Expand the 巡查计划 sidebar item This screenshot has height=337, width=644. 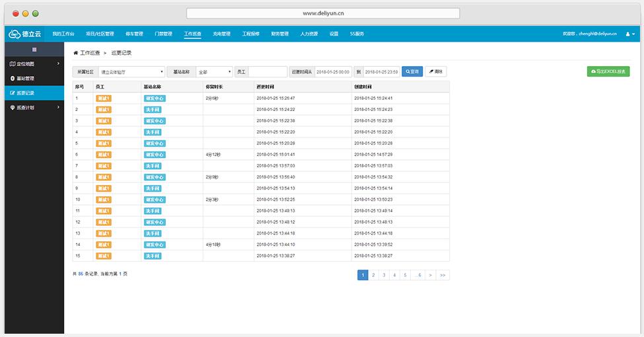[33, 108]
